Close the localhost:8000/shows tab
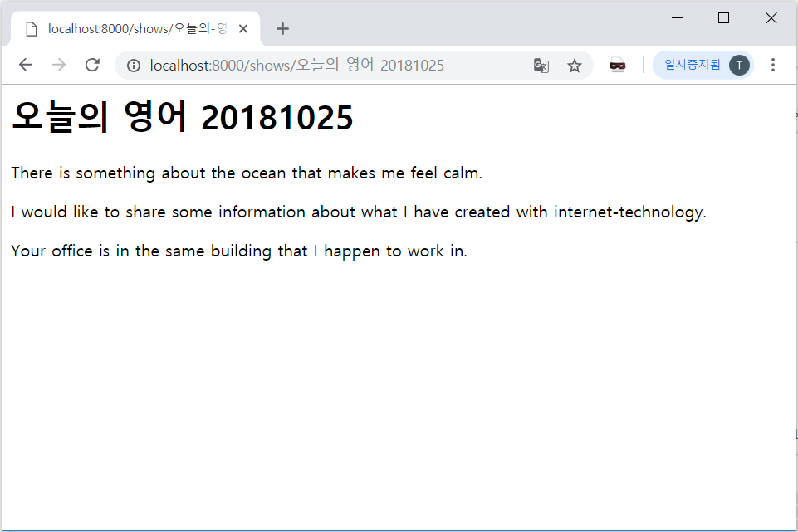Viewport: 798px width, 532px height. (243, 29)
